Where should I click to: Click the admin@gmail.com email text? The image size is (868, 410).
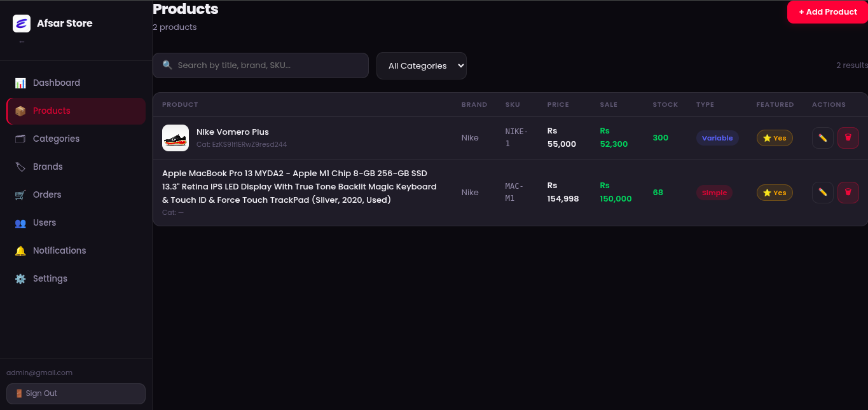click(x=39, y=372)
